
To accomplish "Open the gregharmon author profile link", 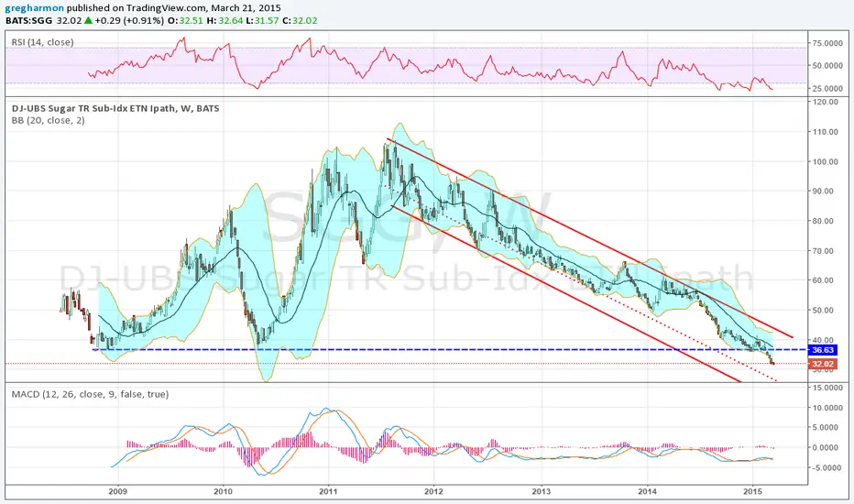I will [34, 8].
